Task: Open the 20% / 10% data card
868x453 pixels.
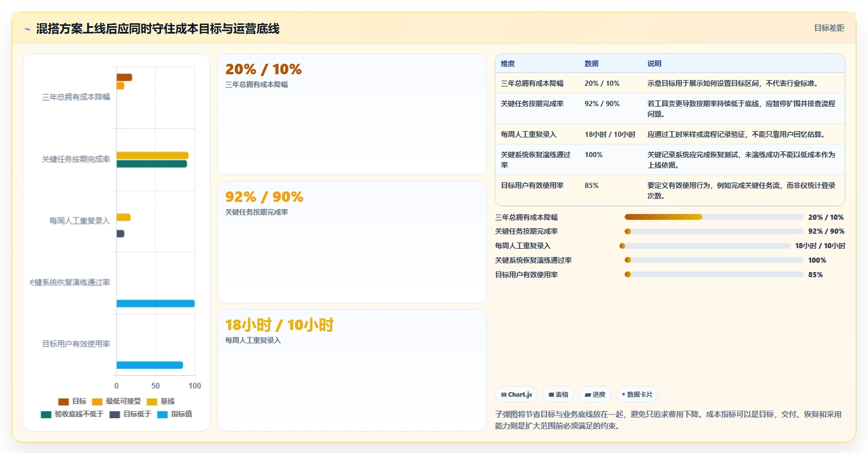Action: 352,114
